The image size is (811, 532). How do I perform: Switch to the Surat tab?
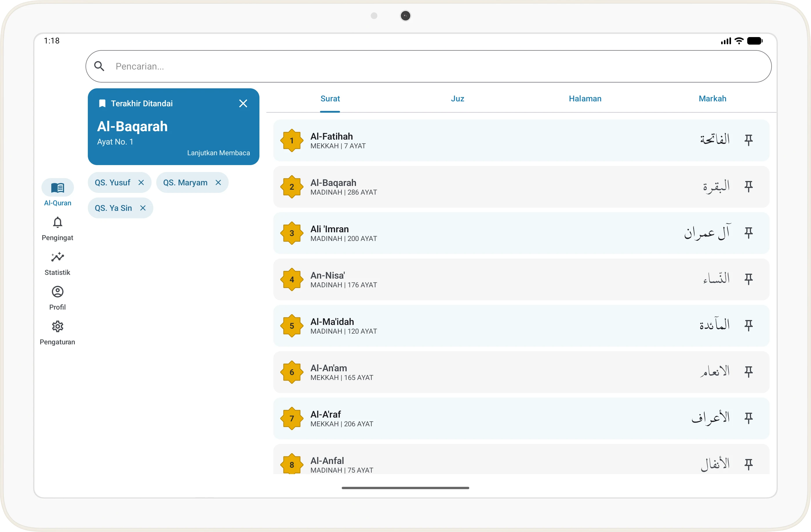[330, 99]
